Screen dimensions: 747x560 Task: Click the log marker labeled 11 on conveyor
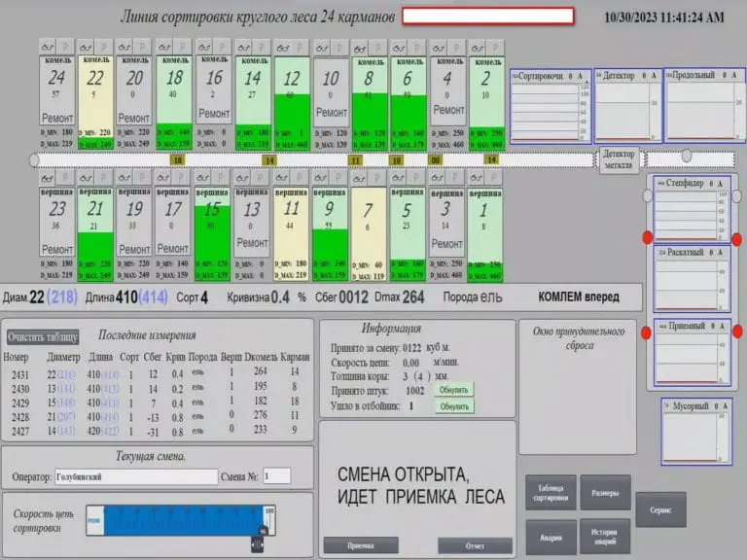[x=355, y=161]
